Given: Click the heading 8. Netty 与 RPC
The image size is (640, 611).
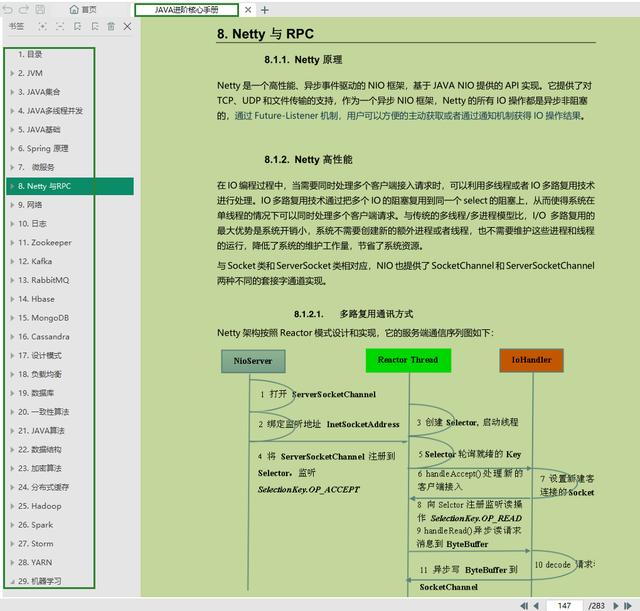Looking at the screenshot, I should pos(265,34).
